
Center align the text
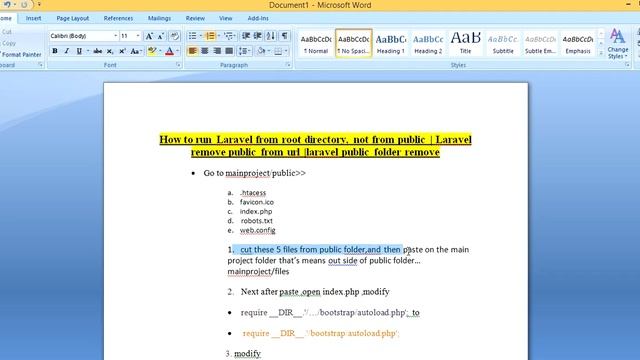204,51
